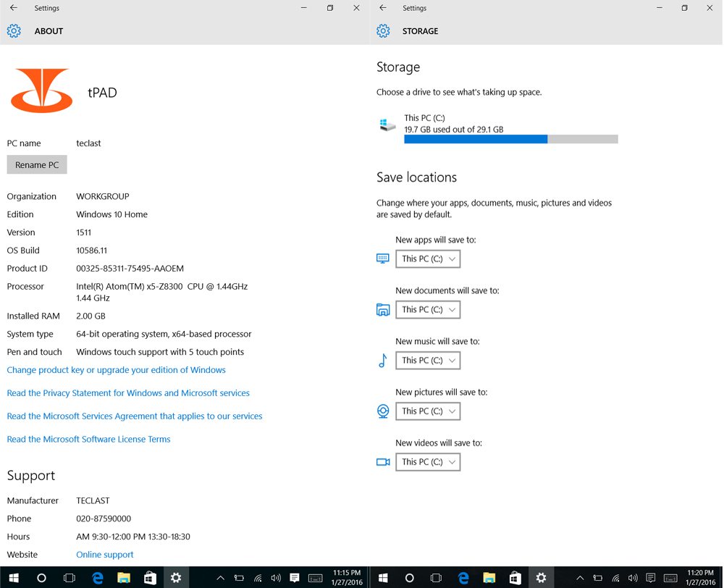Viewport: 724px width, 588px height.
Task: Open the 'New pictures will save to' dropdown
Action: [x=428, y=411]
